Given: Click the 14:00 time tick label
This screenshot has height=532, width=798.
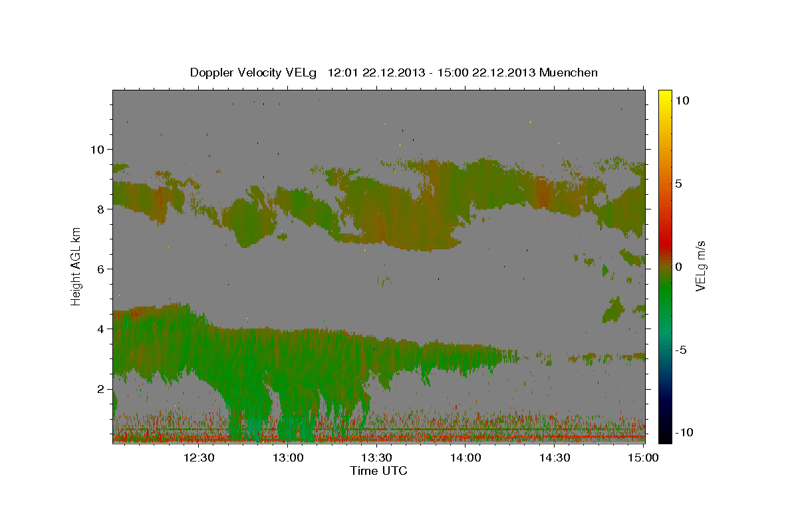Looking at the screenshot, I should [465, 458].
